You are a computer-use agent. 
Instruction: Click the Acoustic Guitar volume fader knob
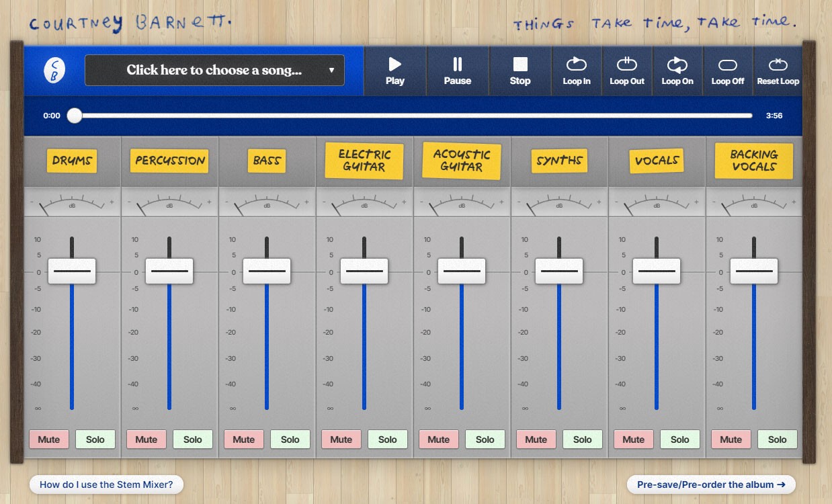tap(462, 271)
